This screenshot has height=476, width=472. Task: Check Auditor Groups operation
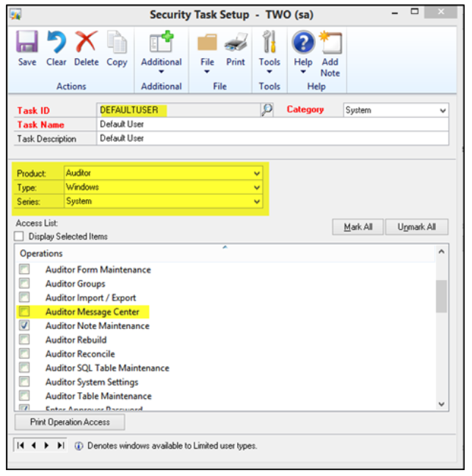(24, 283)
